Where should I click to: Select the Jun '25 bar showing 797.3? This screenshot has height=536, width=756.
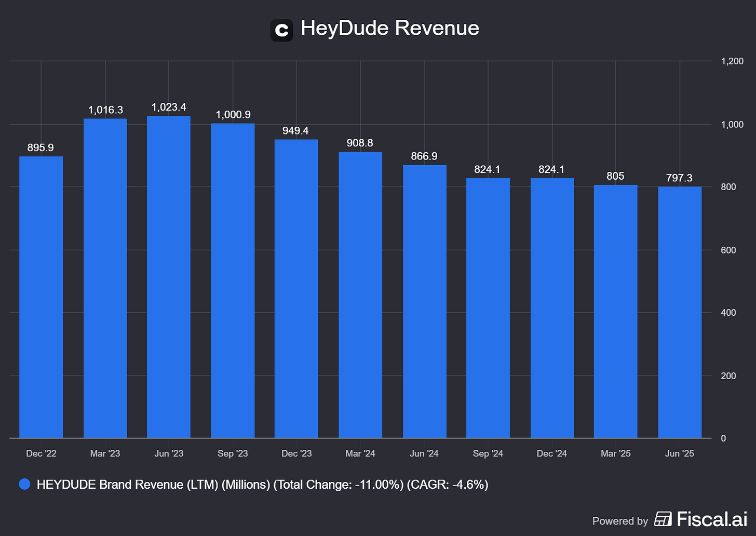[680, 312]
